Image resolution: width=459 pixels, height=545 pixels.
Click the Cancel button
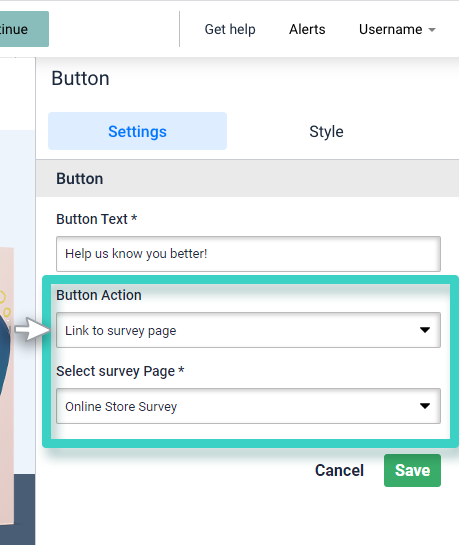tap(339, 470)
